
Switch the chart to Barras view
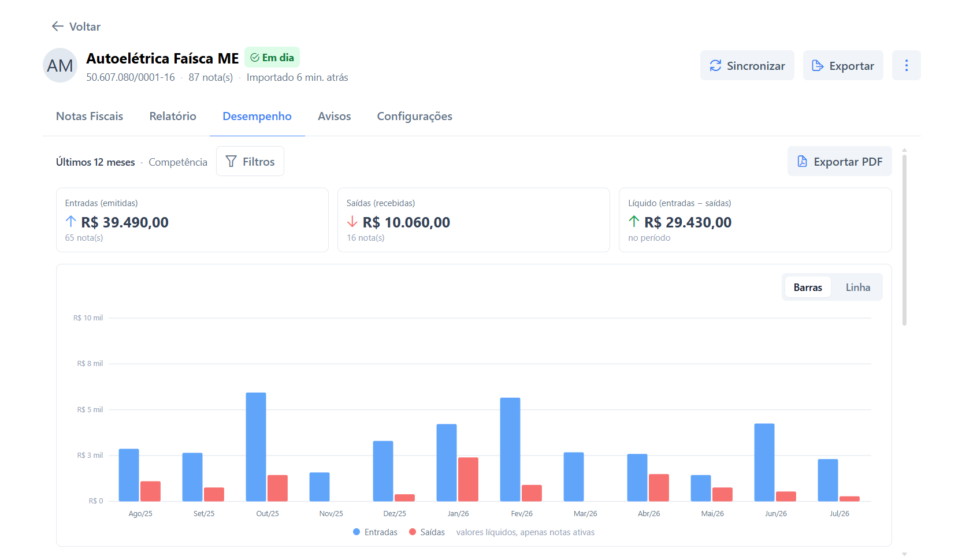[x=808, y=288]
